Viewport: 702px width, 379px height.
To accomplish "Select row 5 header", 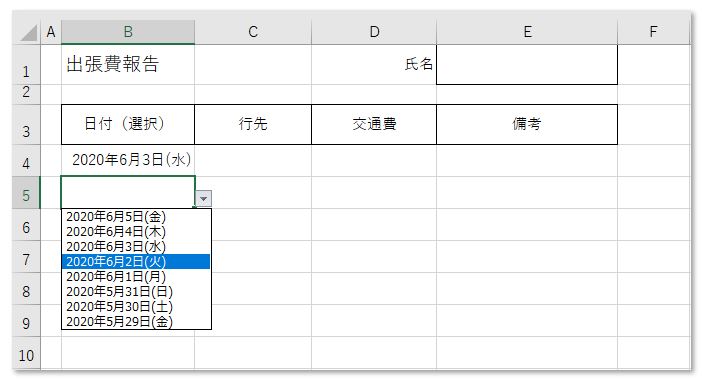I will [x=26, y=196].
